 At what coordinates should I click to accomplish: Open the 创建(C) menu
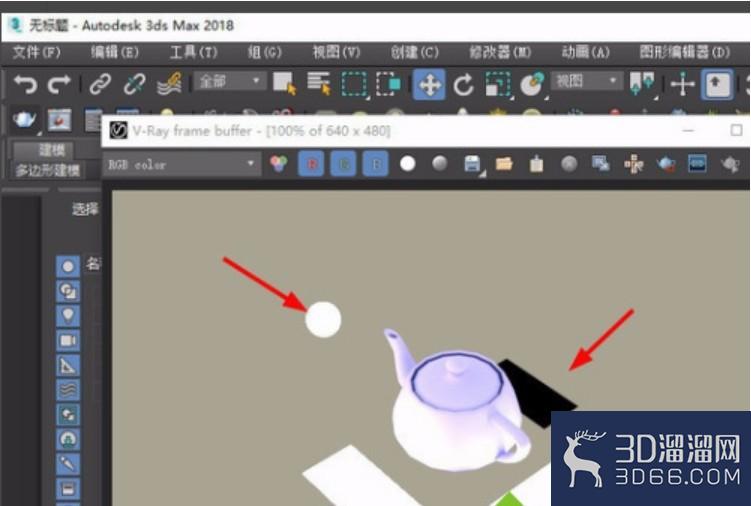pyautogui.click(x=415, y=52)
